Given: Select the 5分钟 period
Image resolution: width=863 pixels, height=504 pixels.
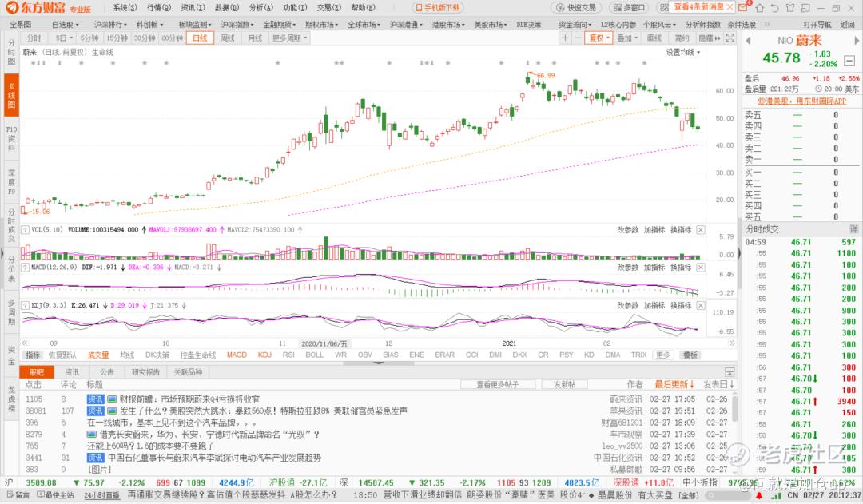Looking at the screenshot, I should tap(89, 38).
